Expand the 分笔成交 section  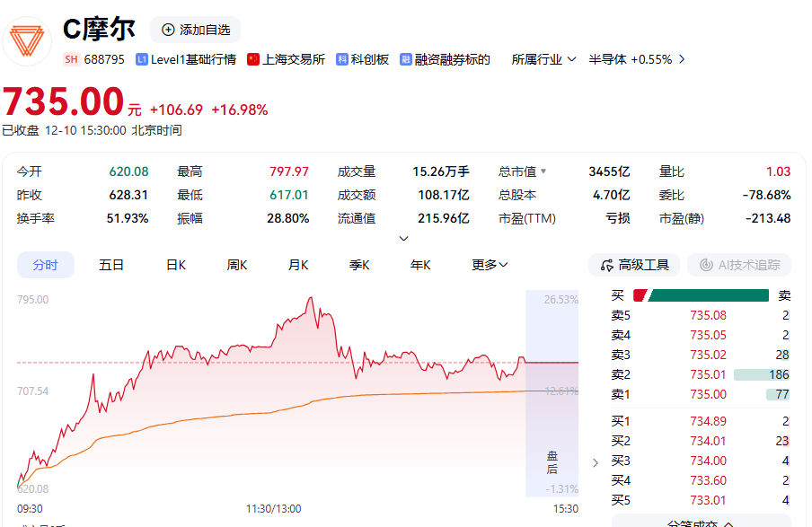point(701,523)
